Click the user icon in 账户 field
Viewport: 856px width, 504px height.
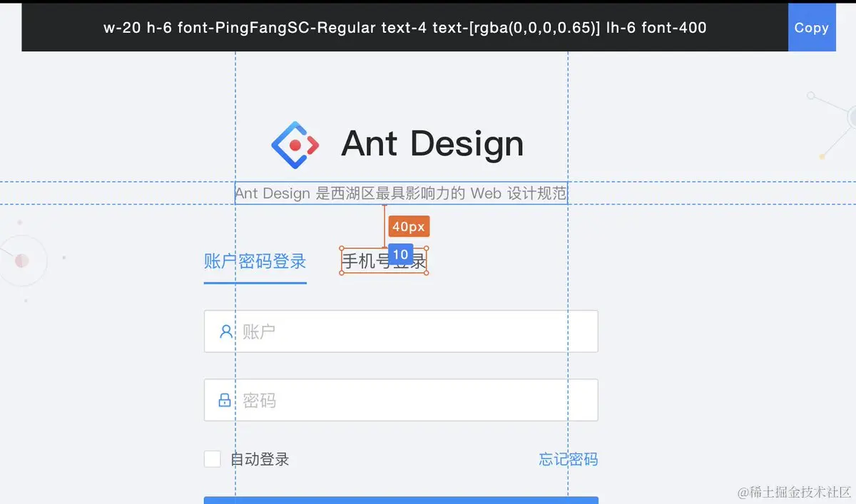coord(225,331)
